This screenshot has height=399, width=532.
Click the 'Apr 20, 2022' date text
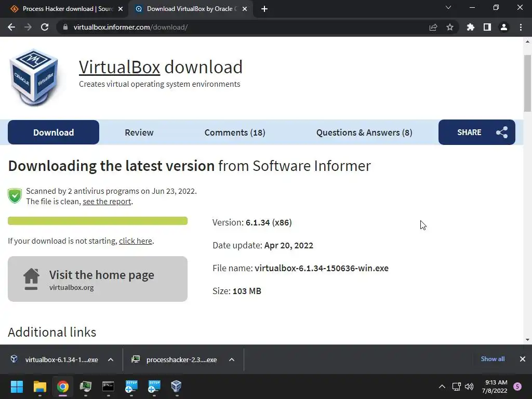point(289,245)
